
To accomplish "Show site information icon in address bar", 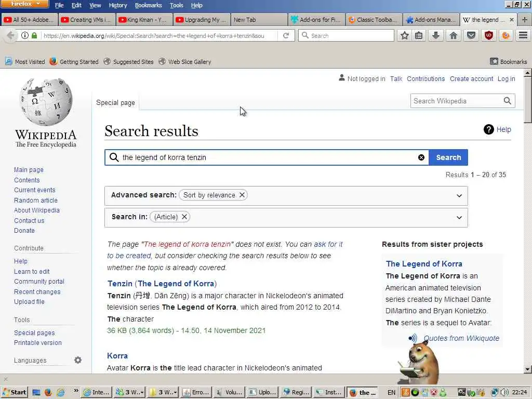I will point(25,35).
